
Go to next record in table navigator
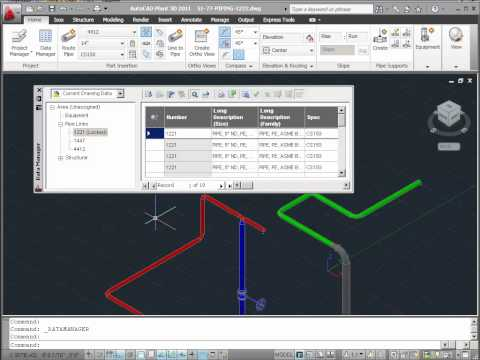pyautogui.click(x=221, y=186)
